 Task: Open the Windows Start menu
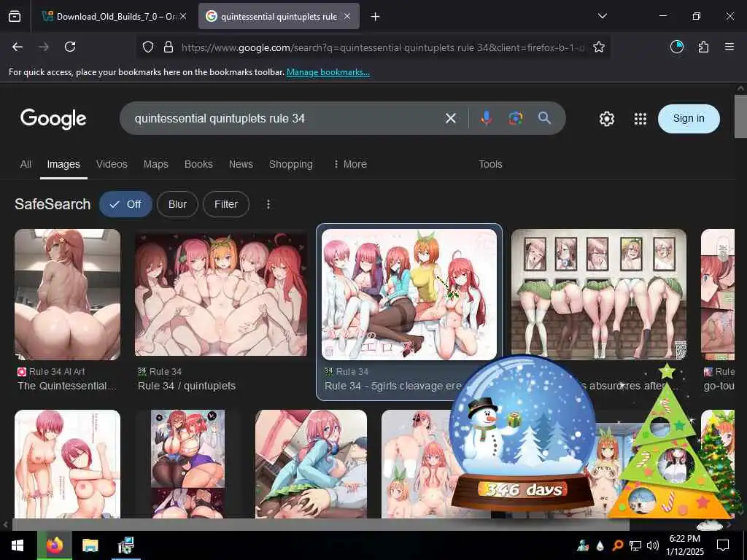click(18, 545)
